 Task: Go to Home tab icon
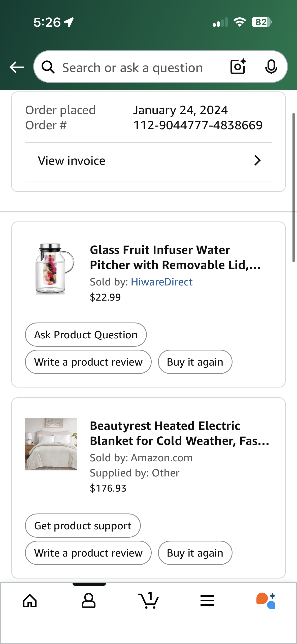pos(30,601)
